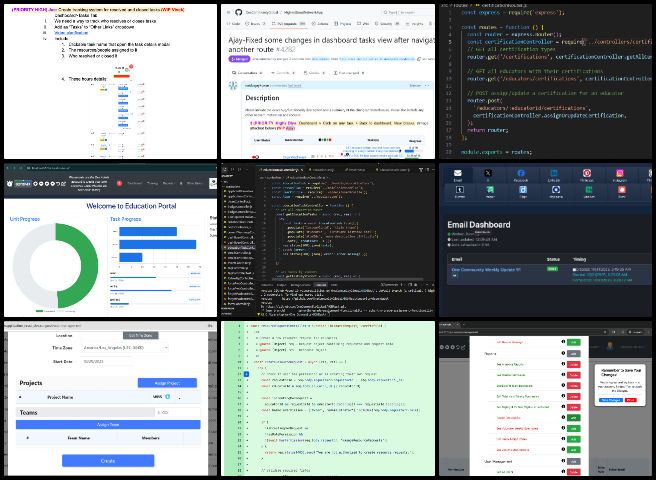Image resolution: width=656 pixels, height=480 pixels.
Task: Open the Actions tab in GitHub
Action: click(x=320, y=24)
